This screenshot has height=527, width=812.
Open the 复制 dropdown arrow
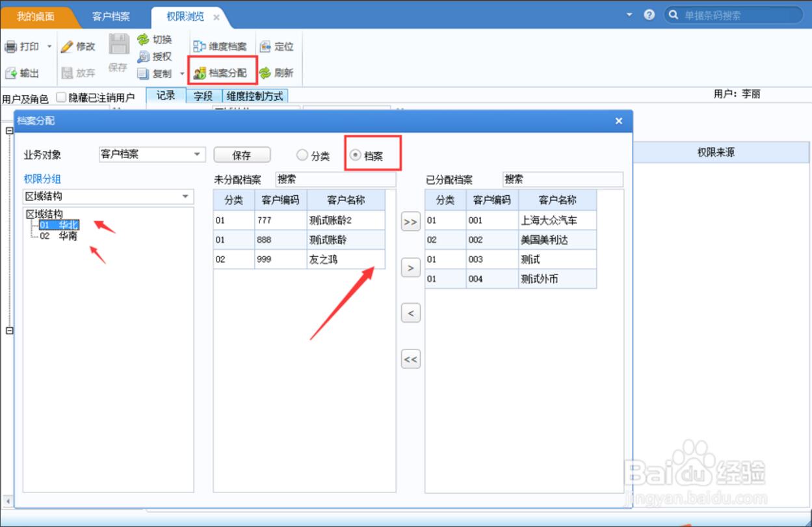182,74
